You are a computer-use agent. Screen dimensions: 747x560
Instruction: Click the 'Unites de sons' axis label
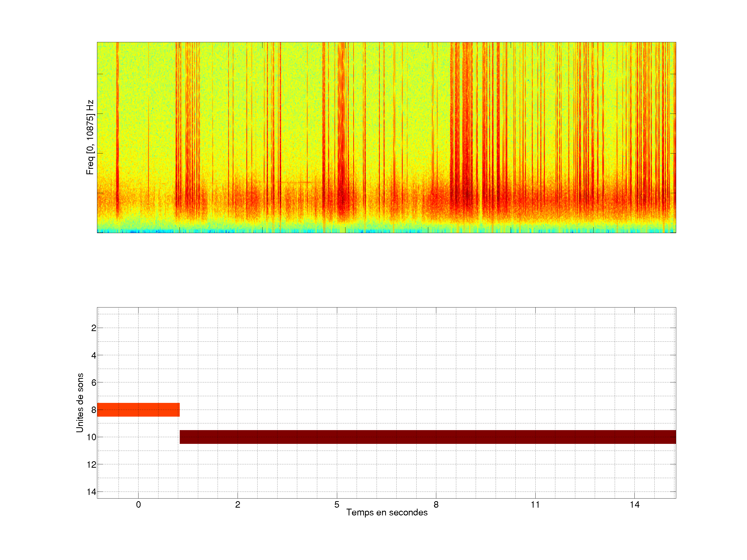80,403
